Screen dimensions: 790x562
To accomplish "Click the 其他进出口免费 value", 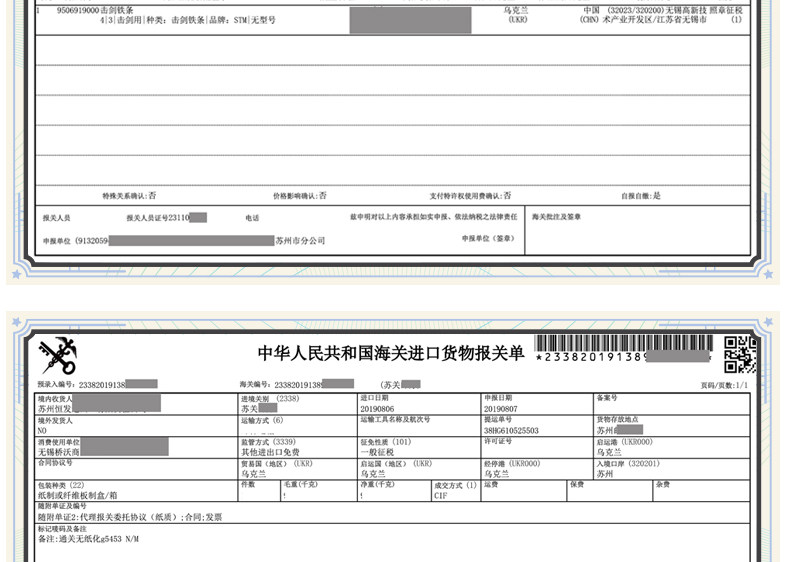I will pos(271,452).
